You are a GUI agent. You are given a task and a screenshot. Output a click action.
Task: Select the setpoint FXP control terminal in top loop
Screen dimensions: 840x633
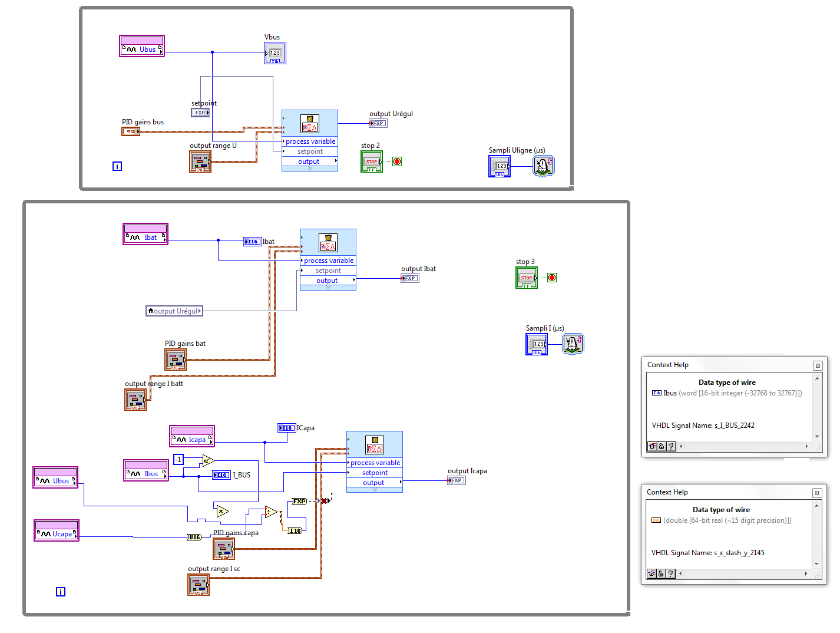[x=200, y=113]
